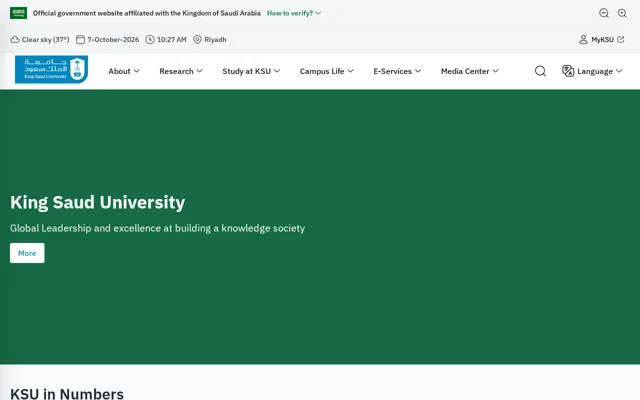Click the 10:27 AM time text
This screenshot has width=640, height=400.
click(172, 40)
